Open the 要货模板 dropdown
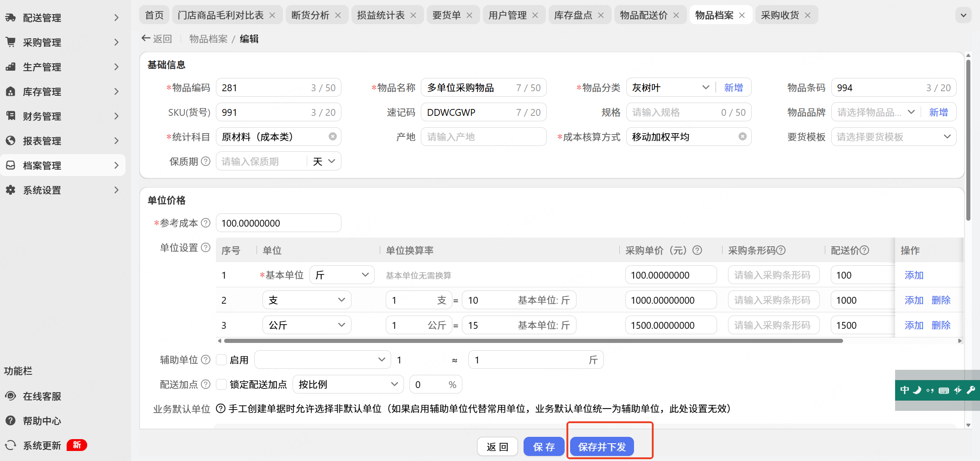The height and width of the screenshot is (461, 980). [894, 137]
